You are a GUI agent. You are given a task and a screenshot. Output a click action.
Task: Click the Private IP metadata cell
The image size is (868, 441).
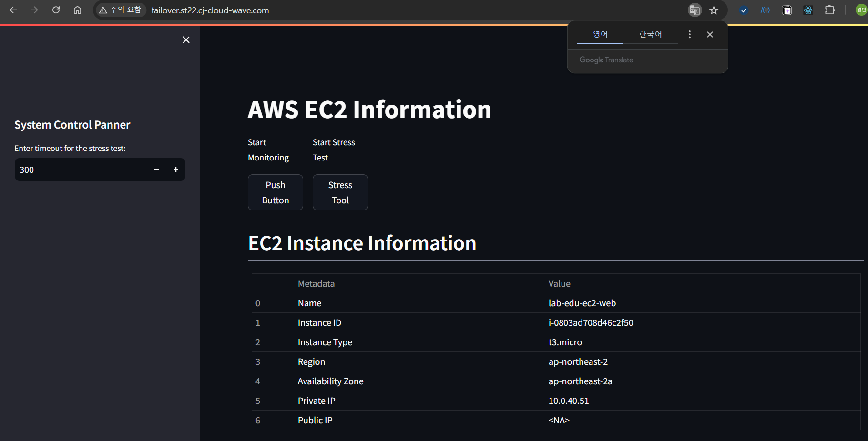click(x=419, y=401)
